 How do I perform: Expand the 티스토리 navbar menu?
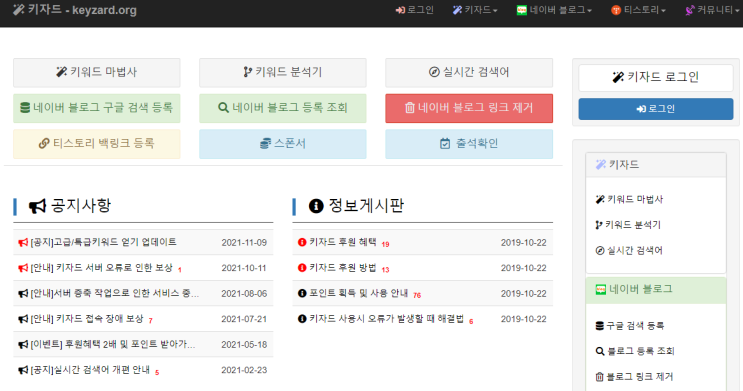point(638,10)
